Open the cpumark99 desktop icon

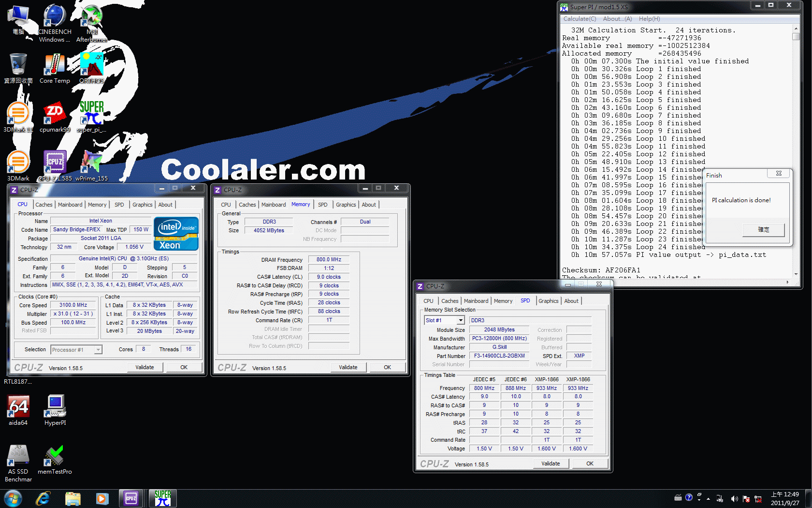click(55, 117)
